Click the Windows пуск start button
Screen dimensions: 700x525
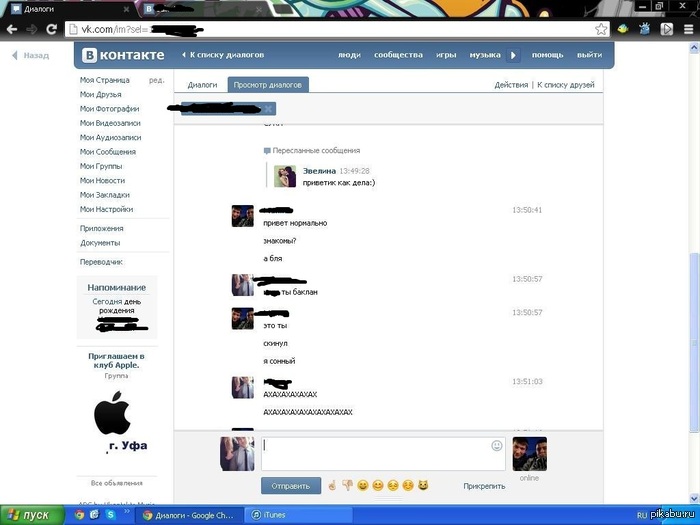31,515
